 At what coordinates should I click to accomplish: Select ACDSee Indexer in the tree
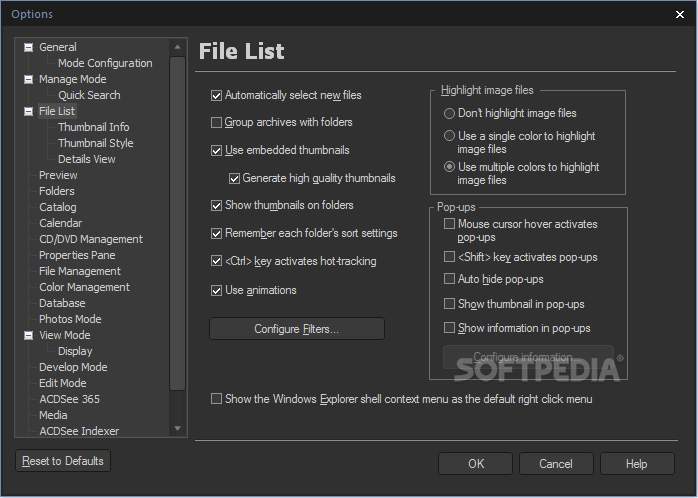click(x=79, y=431)
